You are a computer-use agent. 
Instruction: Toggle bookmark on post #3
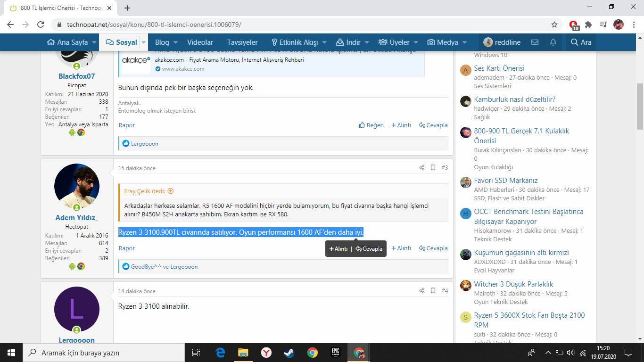coord(433,168)
